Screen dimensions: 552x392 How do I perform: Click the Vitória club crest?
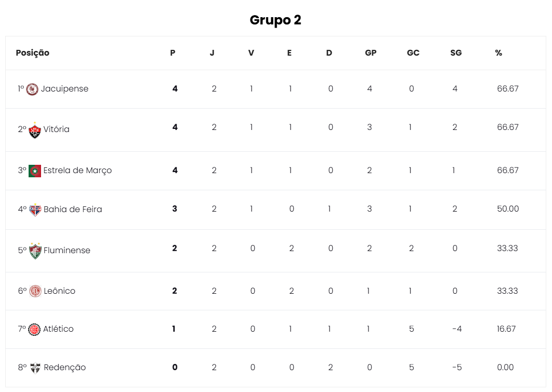pos(35,130)
